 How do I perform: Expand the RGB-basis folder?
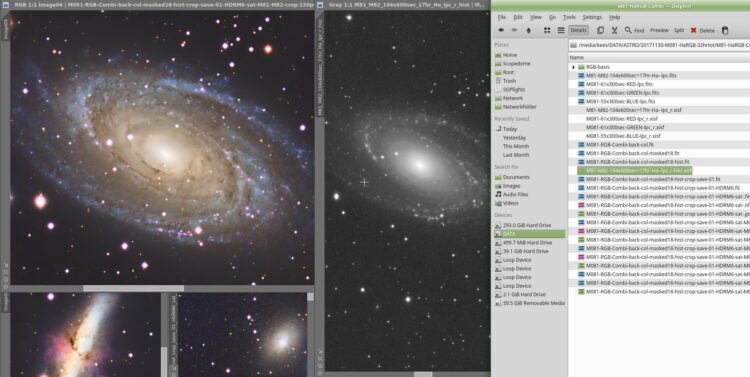(x=574, y=67)
